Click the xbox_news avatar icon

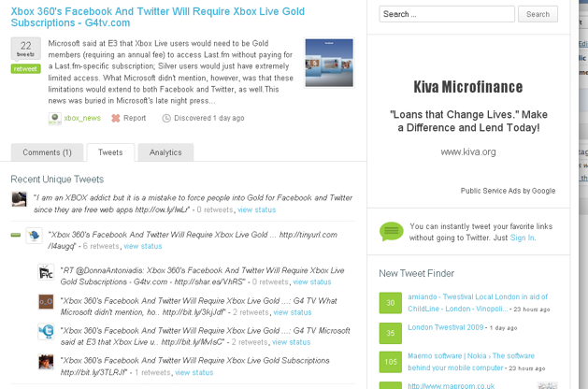pyautogui.click(x=55, y=119)
